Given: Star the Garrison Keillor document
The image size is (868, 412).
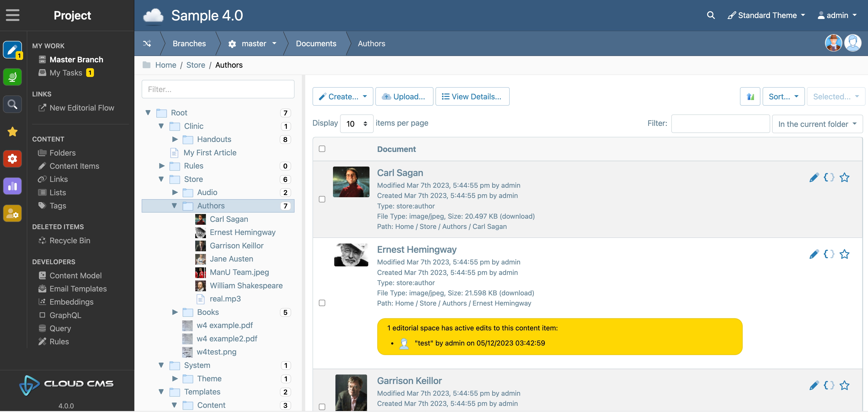Looking at the screenshot, I should [844, 385].
